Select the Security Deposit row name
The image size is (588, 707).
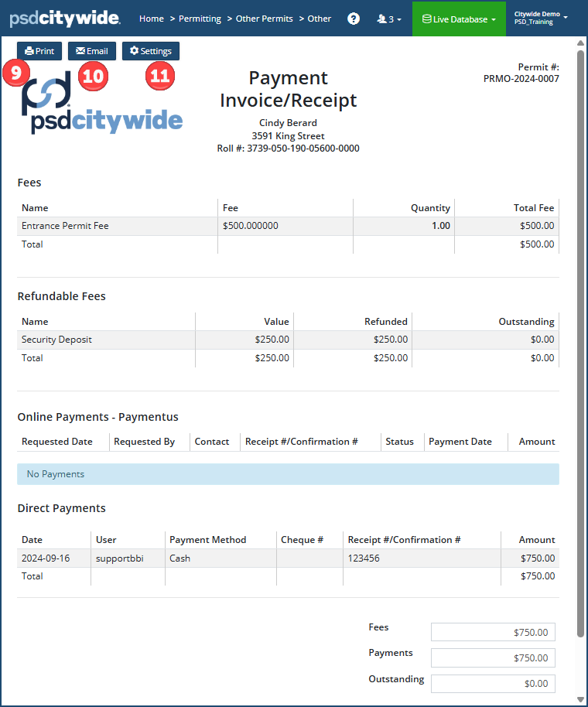56,340
